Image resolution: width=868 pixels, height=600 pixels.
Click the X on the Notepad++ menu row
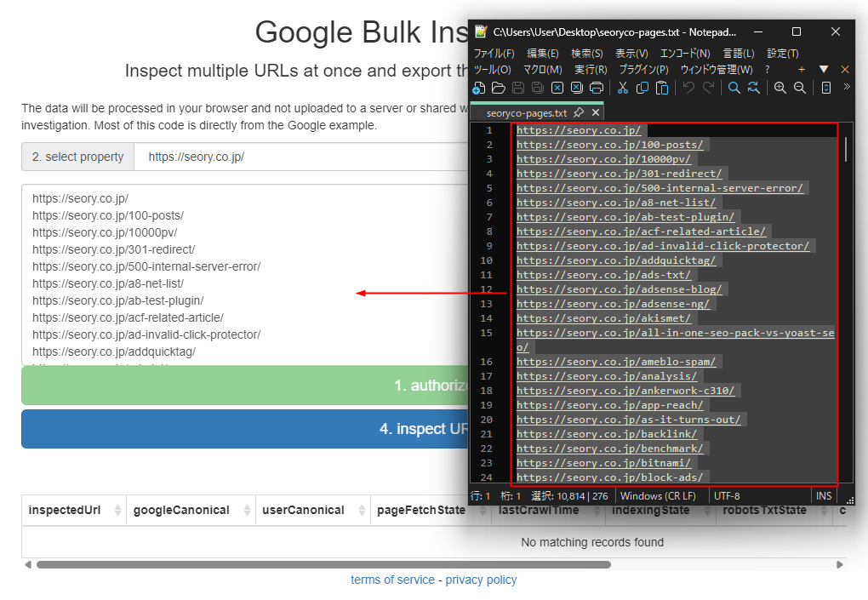(845, 70)
